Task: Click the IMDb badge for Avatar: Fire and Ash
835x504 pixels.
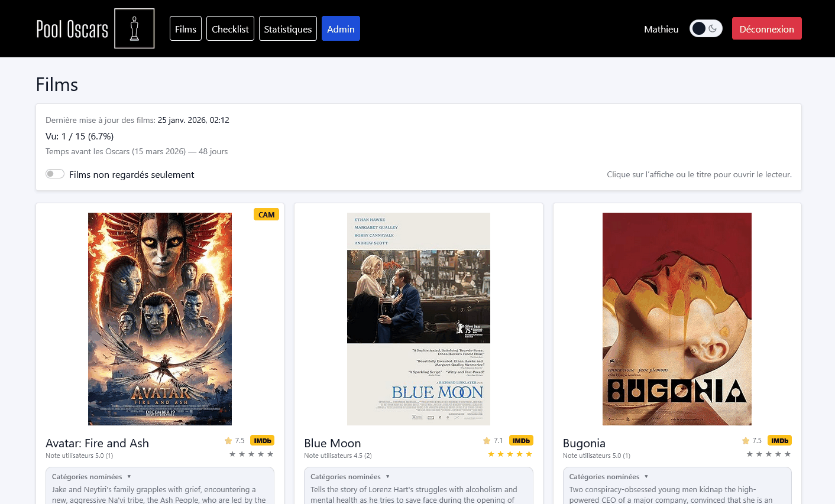Action: click(x=262, y=440)
